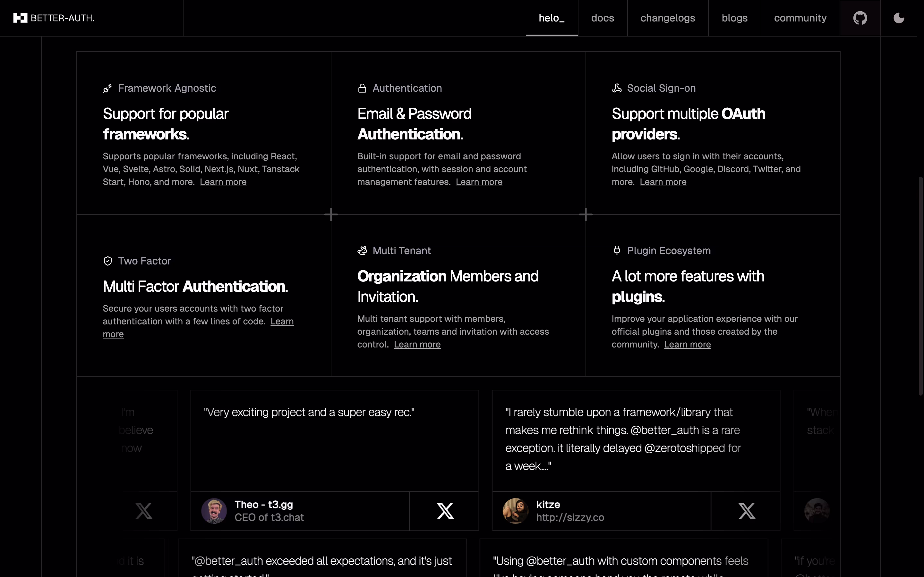The height and width of the screenshot is (577, 924).
Task: Click the Authentication lock icon
Action: [362, 88]
